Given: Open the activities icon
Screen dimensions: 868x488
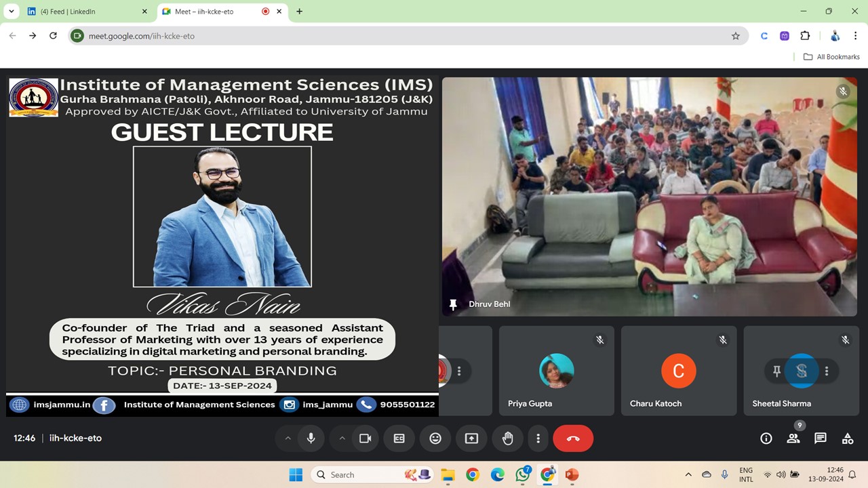Looking at the screenshot, I should click(848, 439).
